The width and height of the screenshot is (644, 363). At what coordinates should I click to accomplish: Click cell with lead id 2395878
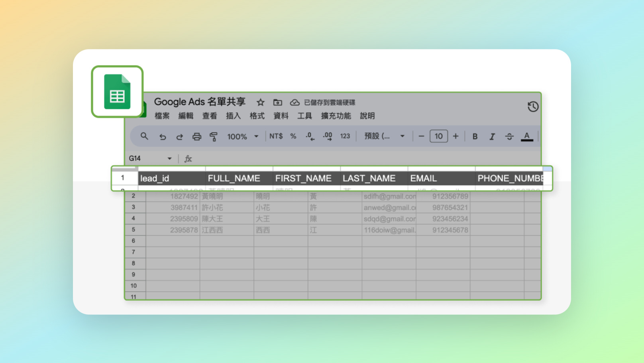[x=173, y=230]
